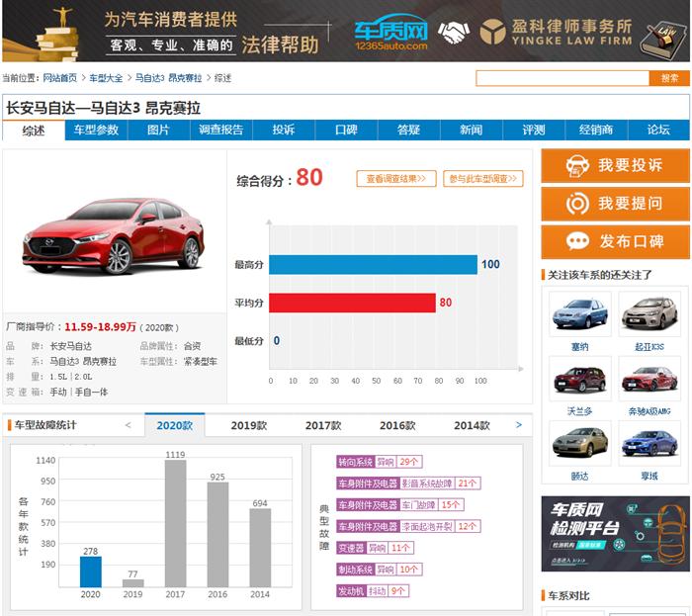The image size is (692, 616).
Task: Click 影音系统故障 21个 fault tag
Action: coord(408,484)
